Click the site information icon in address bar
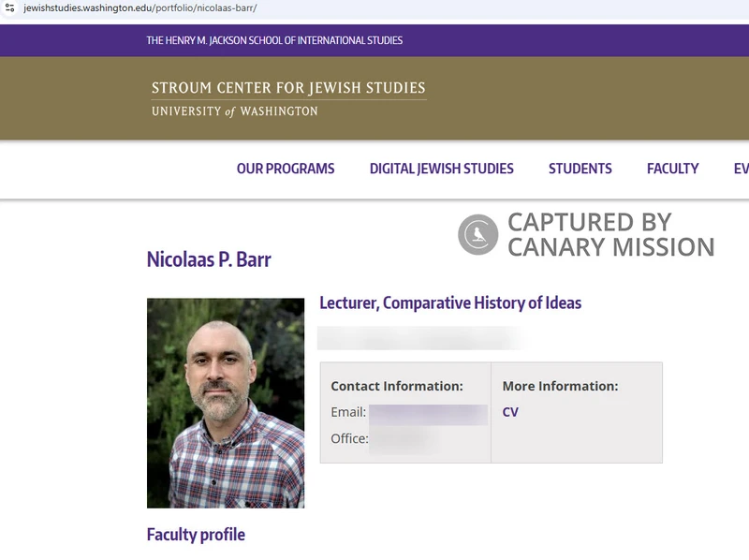The width and height of the screenshot is (749, 560). point(9,7)
